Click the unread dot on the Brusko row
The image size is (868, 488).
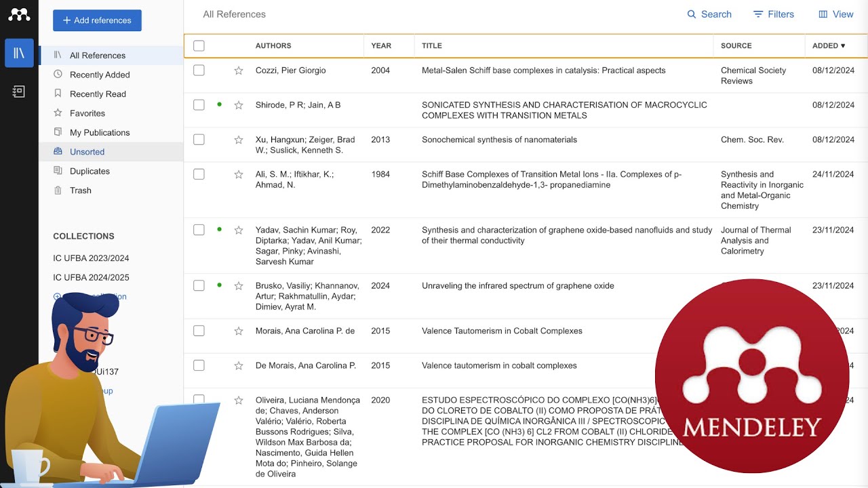pos(219,285)
